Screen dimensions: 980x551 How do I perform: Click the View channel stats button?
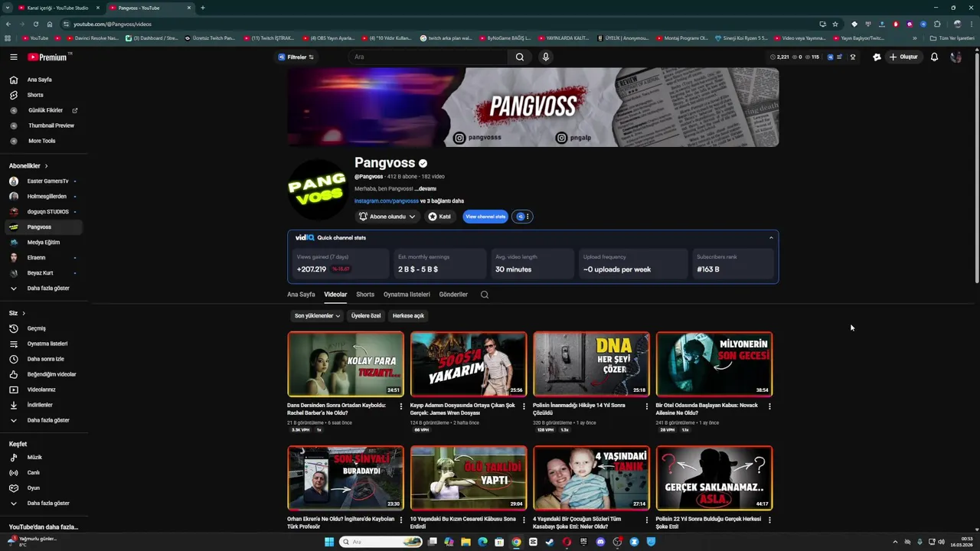tap(485, 217)
